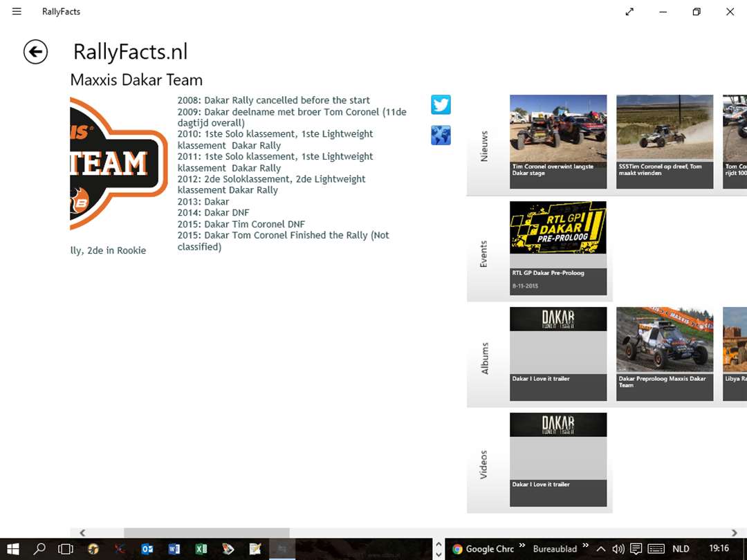Image resolution: width=747 pixels, height=560 pixels.
Task: Click the RallyFacts.nl heading
Action: pos(130,51)
